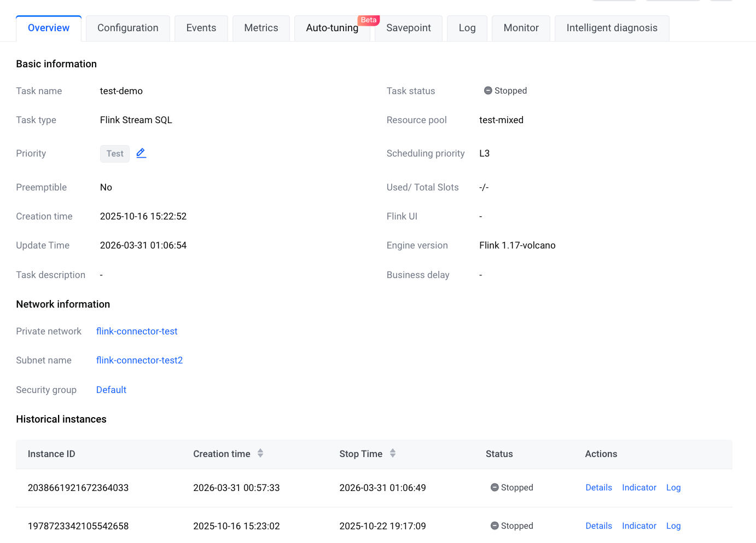Switch to the Monitor tab
Image resolution: width=756 pixels, height=543 pixels.
(521, 28)
